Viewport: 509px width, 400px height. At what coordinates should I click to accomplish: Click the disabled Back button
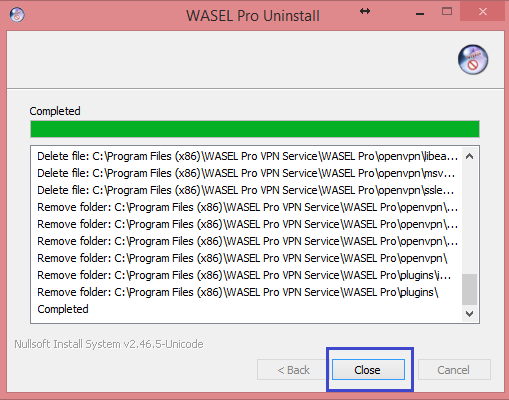click(x=293, y=369)
